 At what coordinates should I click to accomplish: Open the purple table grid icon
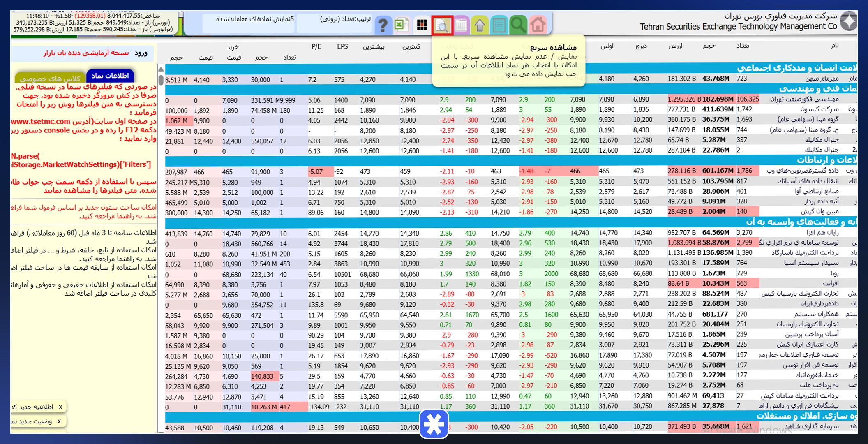(x=461, y=25)
